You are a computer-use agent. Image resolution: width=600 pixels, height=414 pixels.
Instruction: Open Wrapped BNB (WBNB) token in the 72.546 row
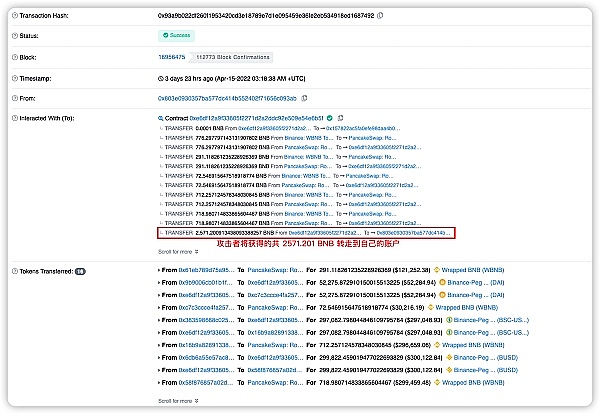pyautogui.click(x=467, y=307)
